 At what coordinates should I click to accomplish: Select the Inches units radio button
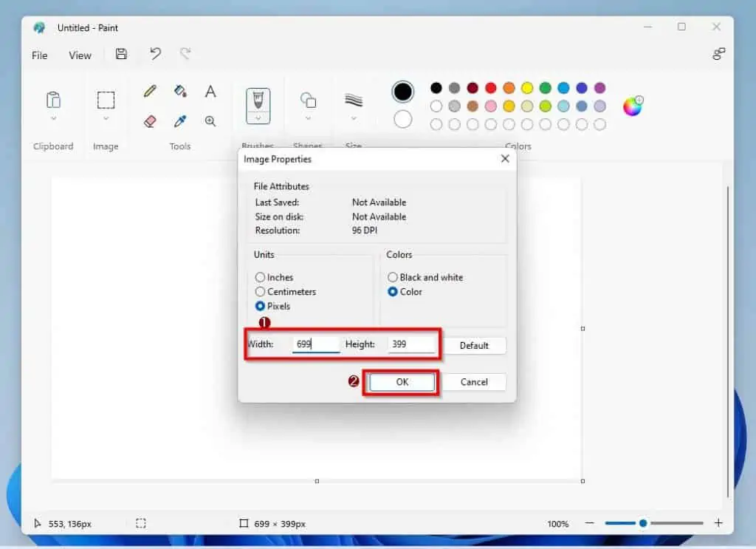point(260,277)
